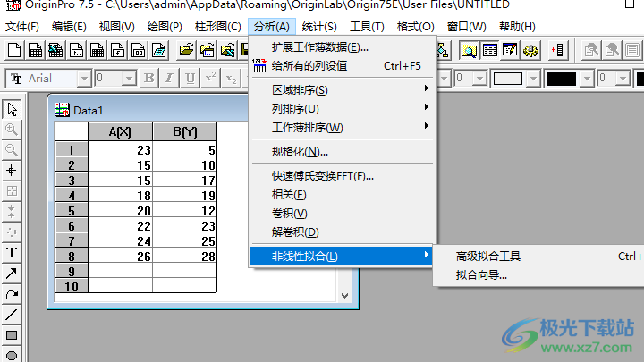Click the Open project folder icon
The image size is (644, 362).
click(x=186, y=50)
